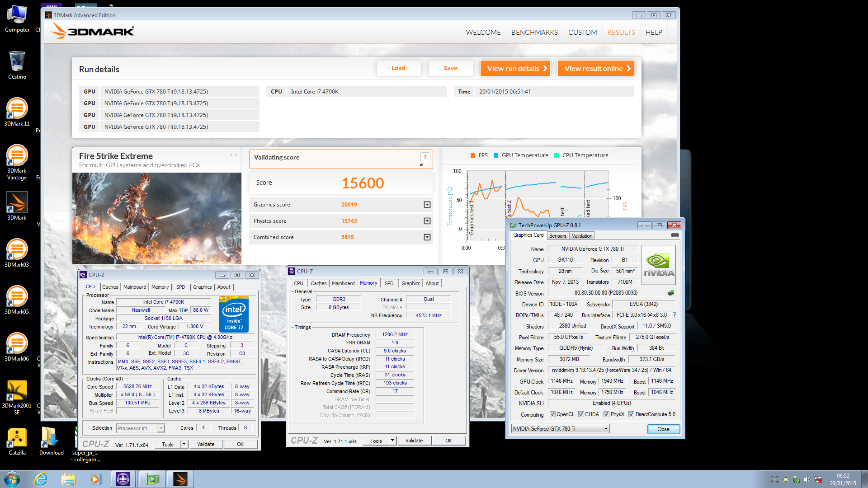Screen dimensions: 868x488
Task: Click the Tools button in CPU-Z CPU window
Action: point(168,444)
